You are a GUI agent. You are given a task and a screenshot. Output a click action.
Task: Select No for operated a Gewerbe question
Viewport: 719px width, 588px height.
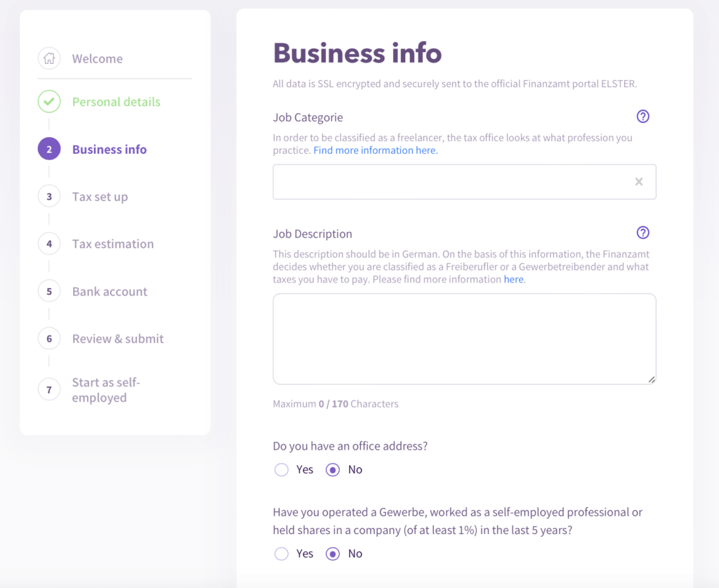pyautogui.click(x=333, y=554)
